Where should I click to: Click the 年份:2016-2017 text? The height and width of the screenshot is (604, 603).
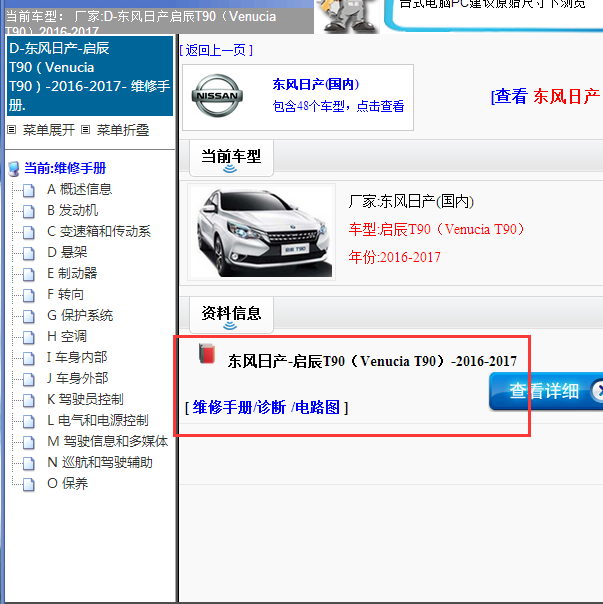coord(395,257)
